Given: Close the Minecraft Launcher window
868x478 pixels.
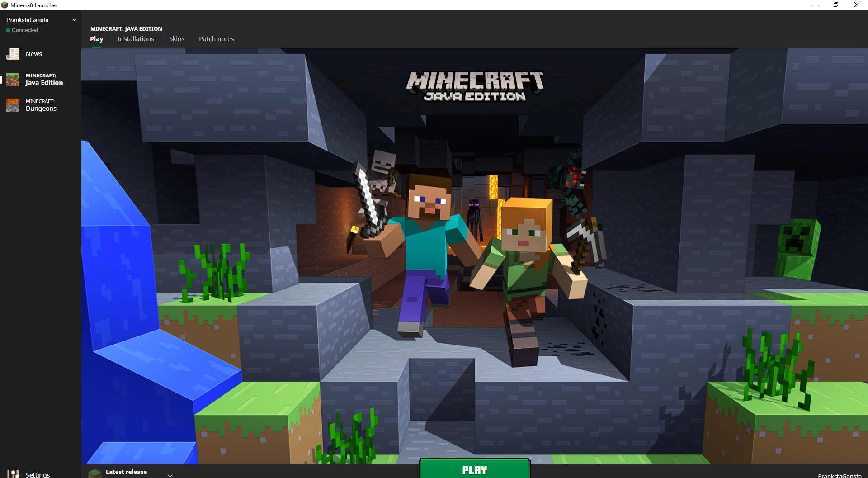Looking at the screenshot, I should (857, 5).
